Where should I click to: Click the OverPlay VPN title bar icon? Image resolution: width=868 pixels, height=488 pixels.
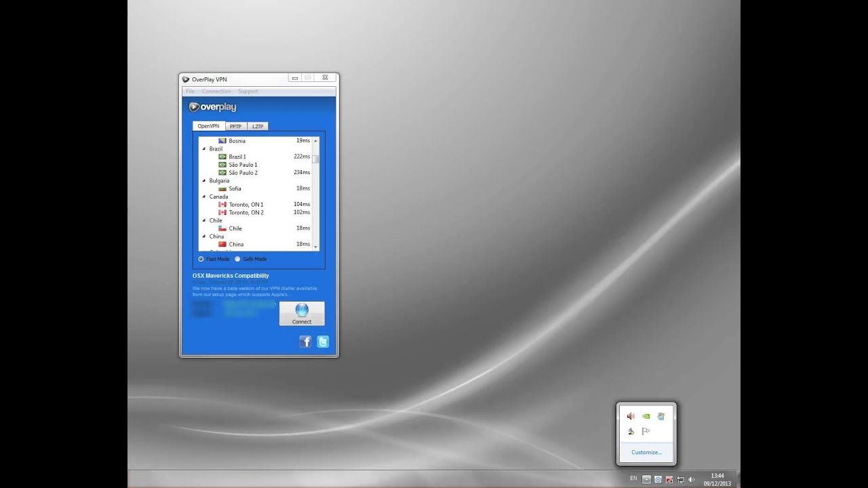click(186, 79)
